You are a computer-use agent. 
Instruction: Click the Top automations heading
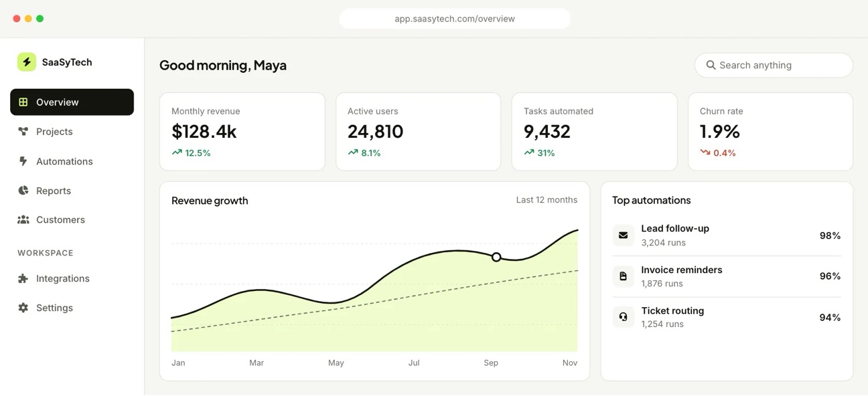tap(652, 200)
